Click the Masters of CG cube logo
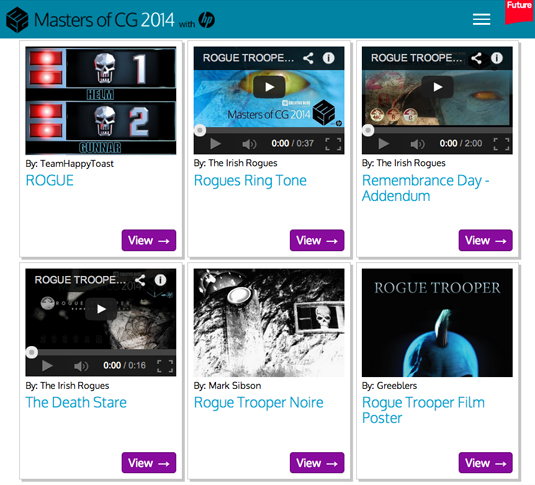Image resolution: width=535 pixels, height=485 pixels. click(x=17, y=20)
